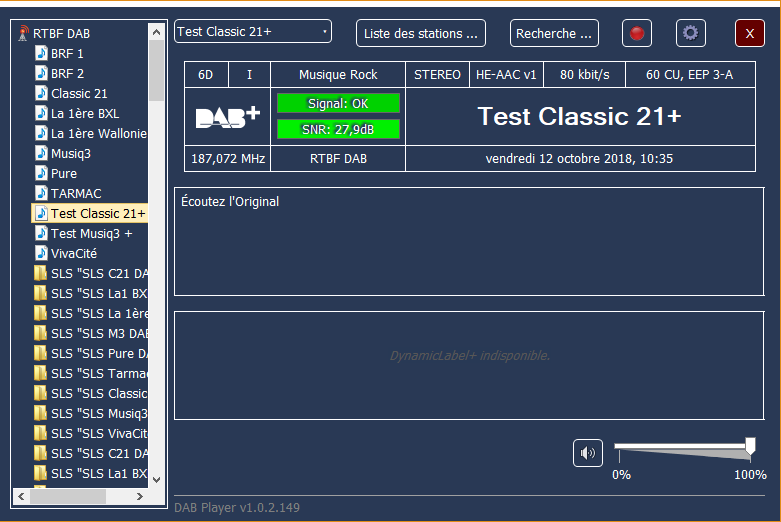Select Test Musiq3 + station
Screen dimensions: 781x522
point(92,233)
